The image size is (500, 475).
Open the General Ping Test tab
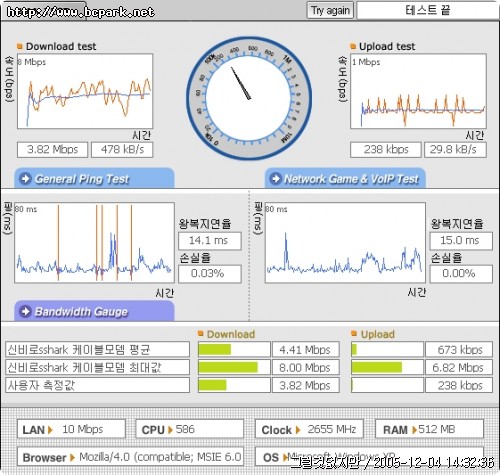[x=94, y=179]
